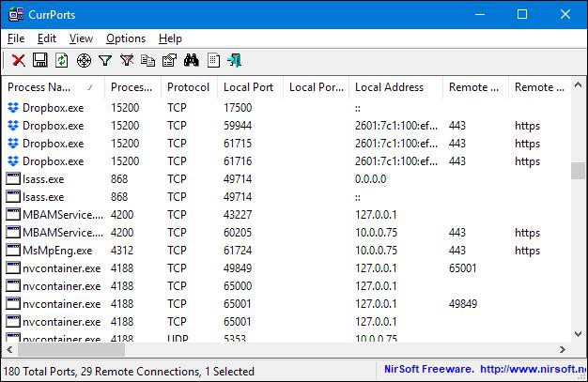
Task: Select Dropbox.exe row with port 61716
Action: tap(286, 161)
